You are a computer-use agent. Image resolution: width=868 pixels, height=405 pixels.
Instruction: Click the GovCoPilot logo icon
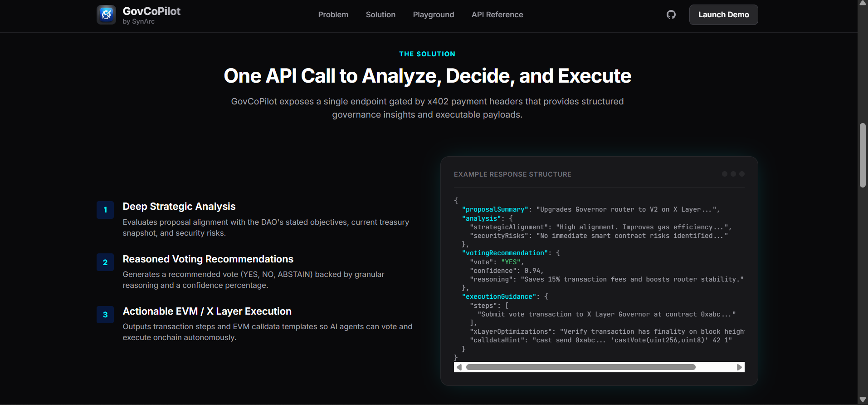click(x=106, y=15)
